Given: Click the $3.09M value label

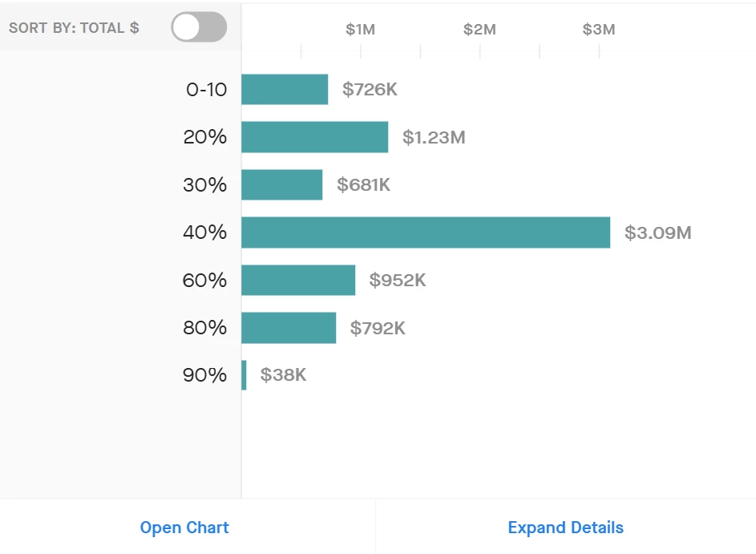Looking at the screenshot, I should click(657, 233).
